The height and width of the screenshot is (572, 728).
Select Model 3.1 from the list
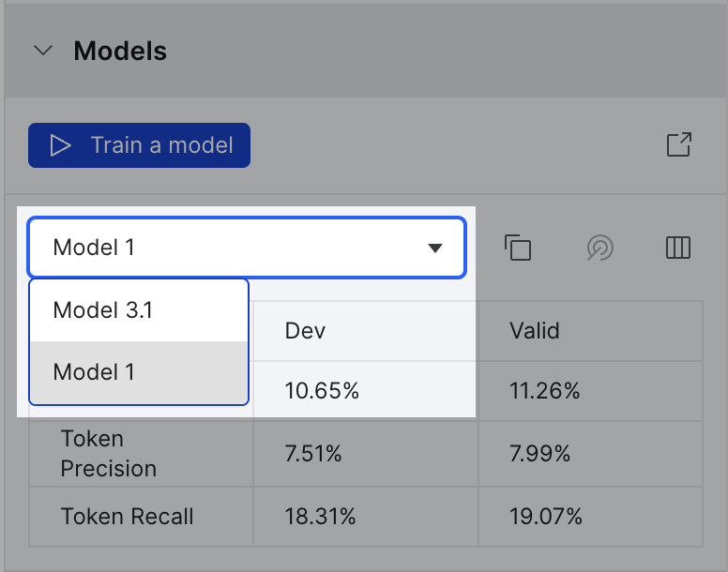[139, 310]
